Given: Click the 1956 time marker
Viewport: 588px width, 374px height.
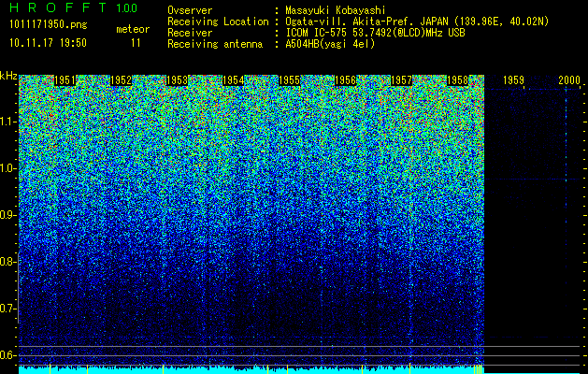Looking at the screenshot, I should pyautogui.click(x=345, y=80).
